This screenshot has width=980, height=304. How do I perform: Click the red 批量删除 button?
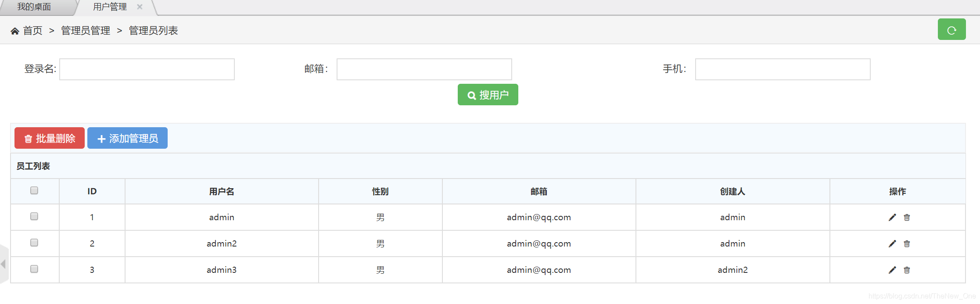point(50,138)
